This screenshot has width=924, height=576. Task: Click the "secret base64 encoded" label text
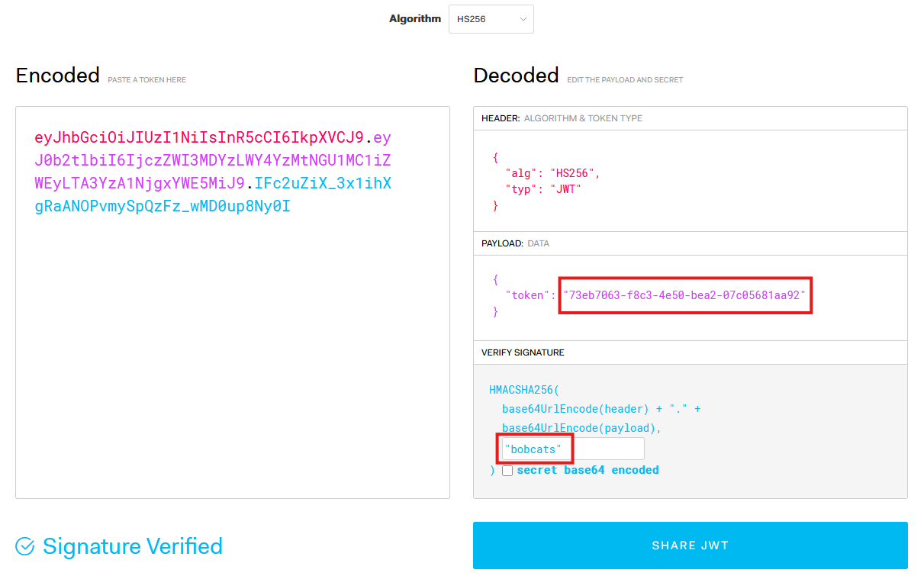588,470
